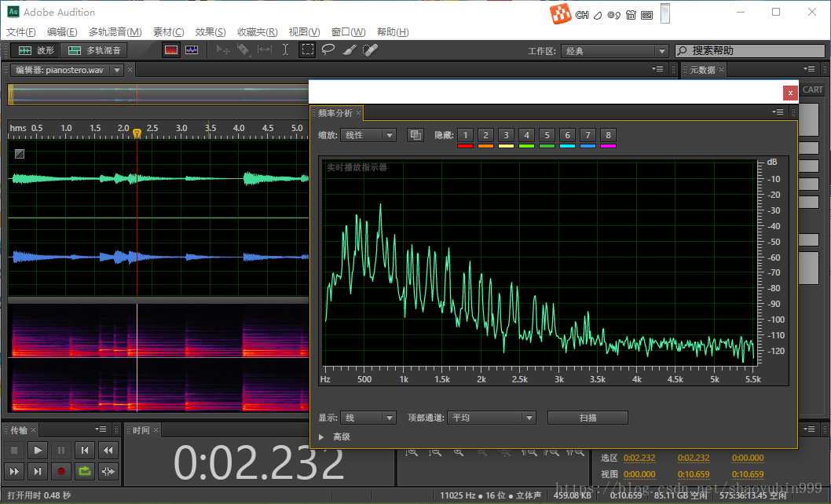
Task: Click the Record transport button
Action: coord(61,471)
